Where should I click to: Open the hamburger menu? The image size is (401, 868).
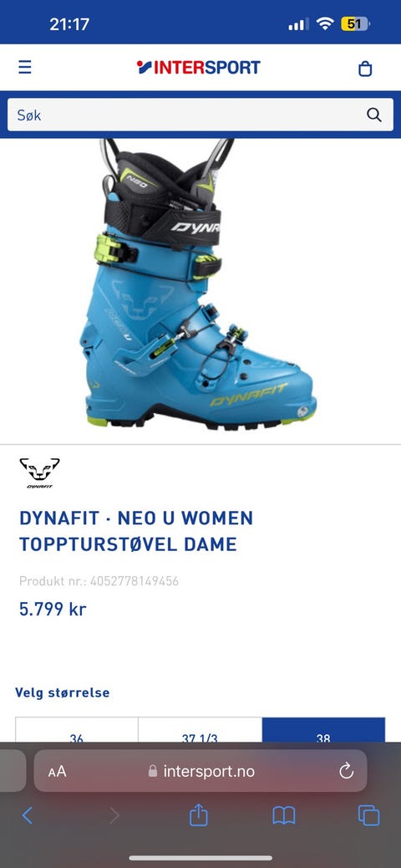(x=25, y=68)
